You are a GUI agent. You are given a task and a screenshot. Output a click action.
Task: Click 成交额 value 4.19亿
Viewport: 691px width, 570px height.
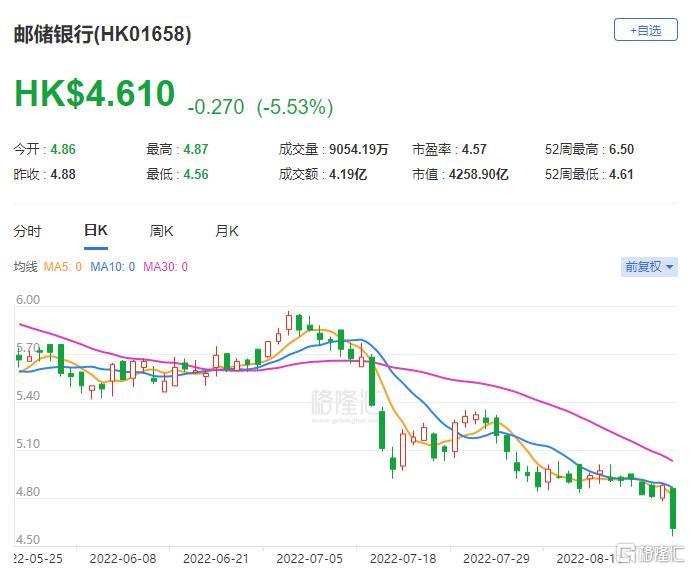pos(348,175)
